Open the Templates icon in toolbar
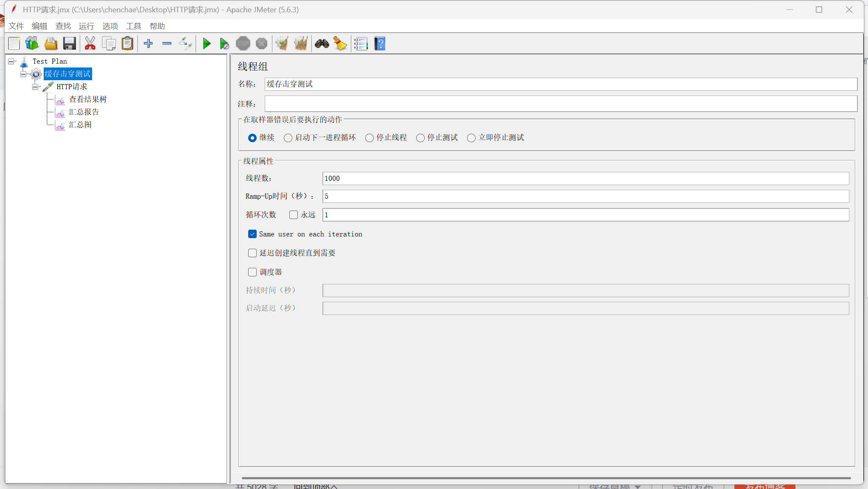 coord(32,43)
